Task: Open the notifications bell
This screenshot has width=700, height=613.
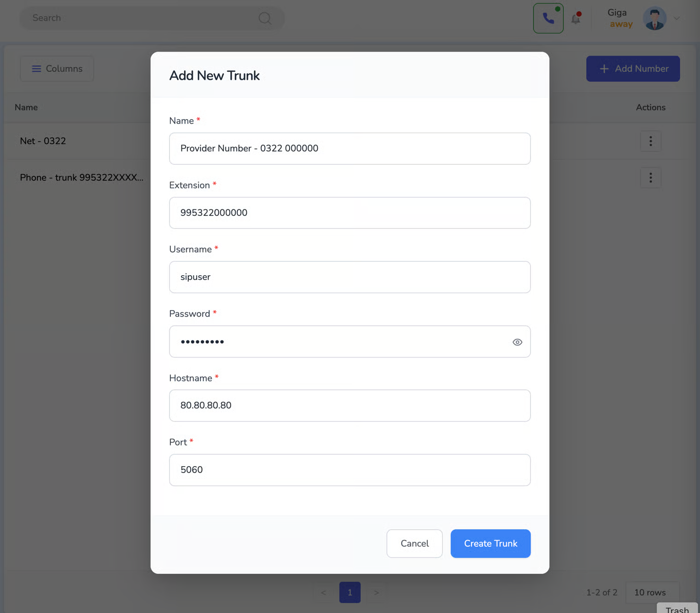Action: click(x=576, y=18)
